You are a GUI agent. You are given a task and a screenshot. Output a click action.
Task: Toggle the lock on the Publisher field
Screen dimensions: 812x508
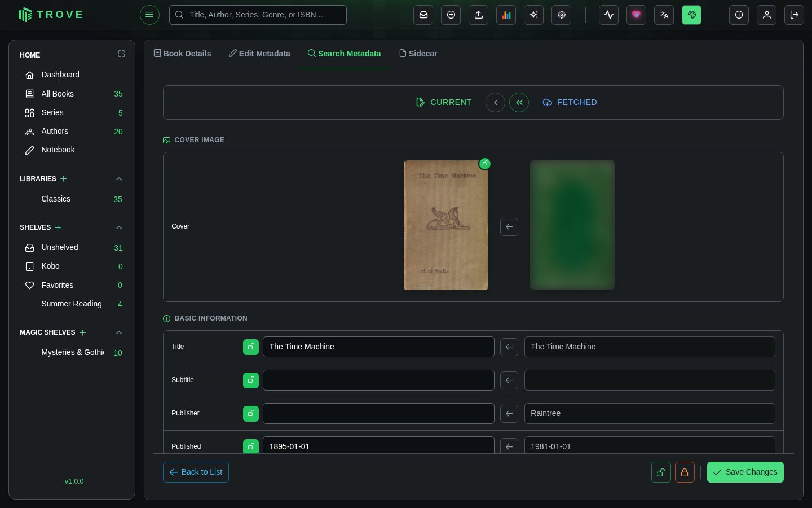click(x=251, y=414)
